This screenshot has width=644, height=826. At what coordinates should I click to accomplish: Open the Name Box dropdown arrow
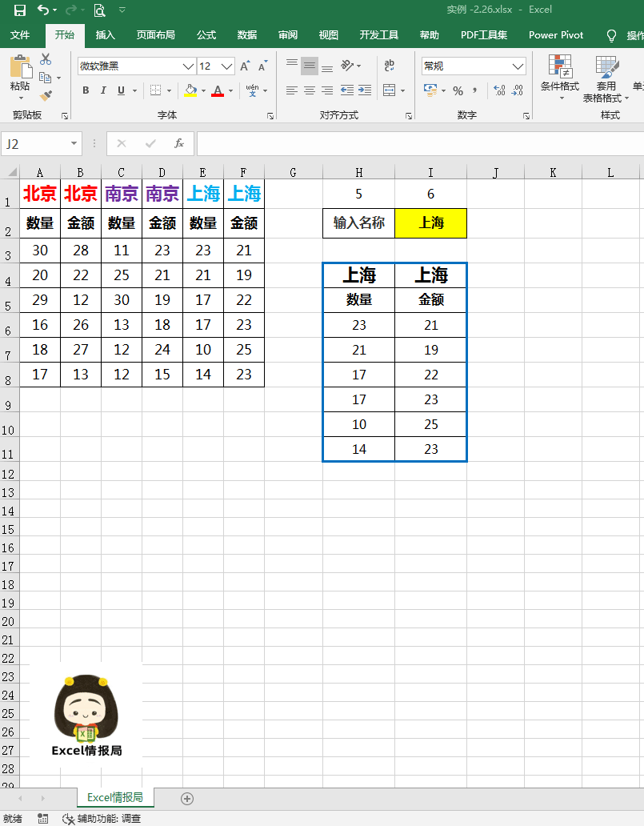pyautogui.click(x=74, y=144)
